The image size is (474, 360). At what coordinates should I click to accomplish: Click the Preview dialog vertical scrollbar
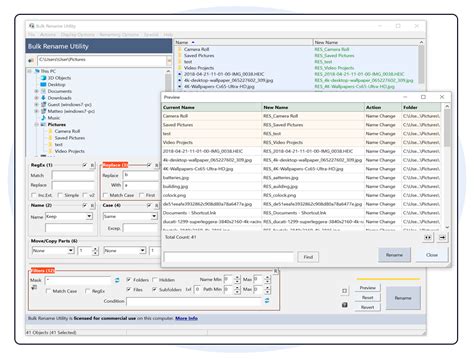pos(447,167)
